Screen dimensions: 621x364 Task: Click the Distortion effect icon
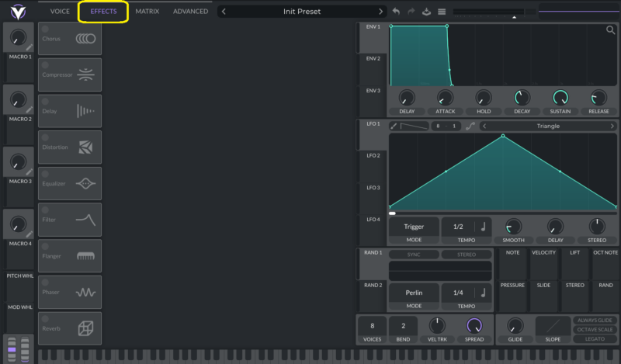click(x=85, y=147)
